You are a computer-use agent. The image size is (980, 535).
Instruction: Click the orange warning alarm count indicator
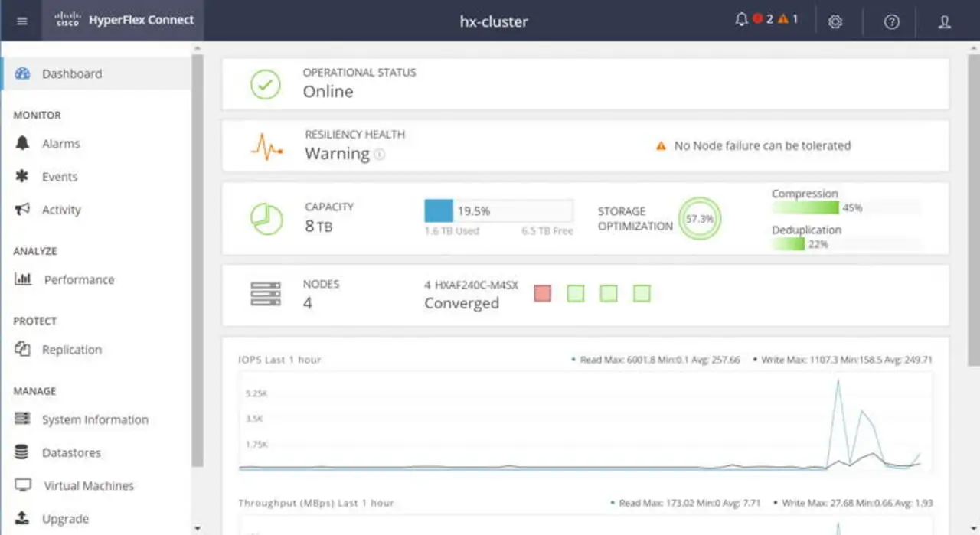pos(788,19)
